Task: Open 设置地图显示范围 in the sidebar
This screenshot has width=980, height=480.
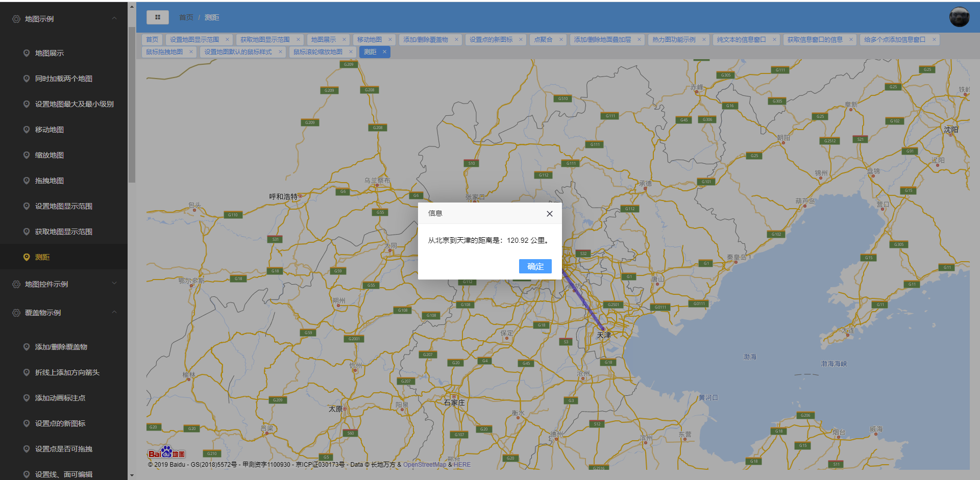Action: tap(64, 206)
